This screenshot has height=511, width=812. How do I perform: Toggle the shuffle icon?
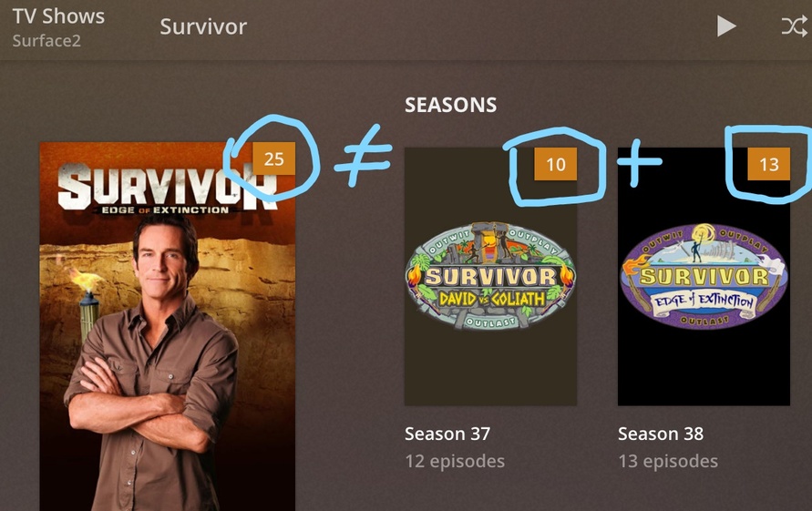(795, 26)
